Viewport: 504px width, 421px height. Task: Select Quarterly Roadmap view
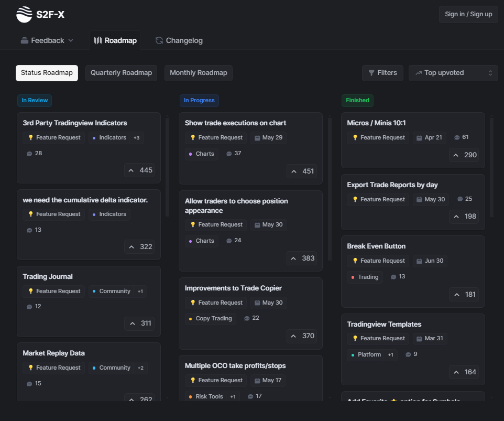pos(121,73)
